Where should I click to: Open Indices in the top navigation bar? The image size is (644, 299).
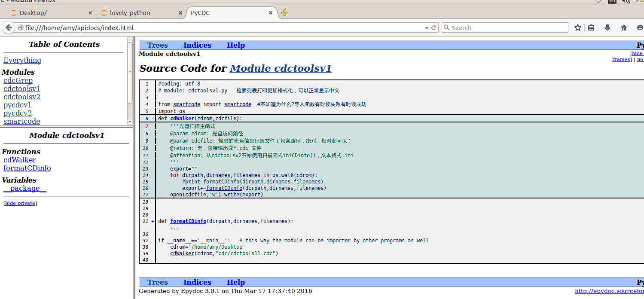point(197,45)
